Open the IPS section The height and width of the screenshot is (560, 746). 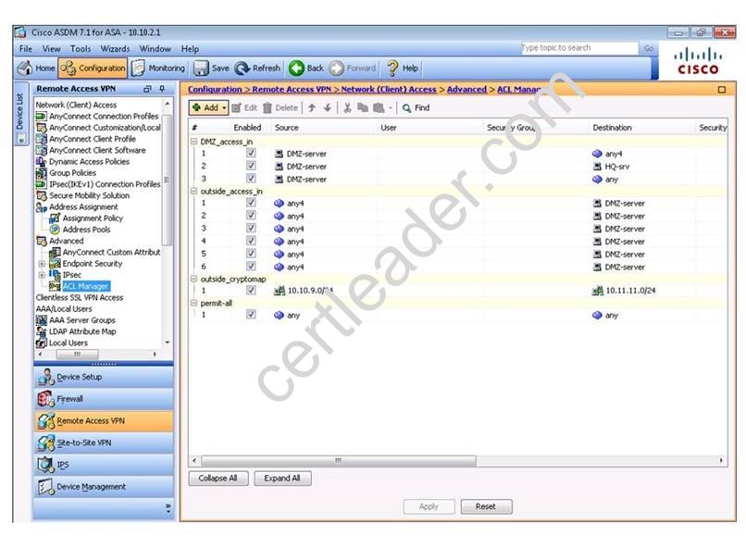tap(104, 465)
